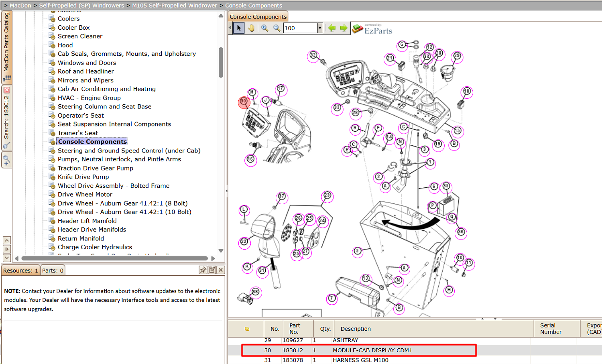
Task: Click the edit note icon in resources panel
Action: click(x=212, y=270)
